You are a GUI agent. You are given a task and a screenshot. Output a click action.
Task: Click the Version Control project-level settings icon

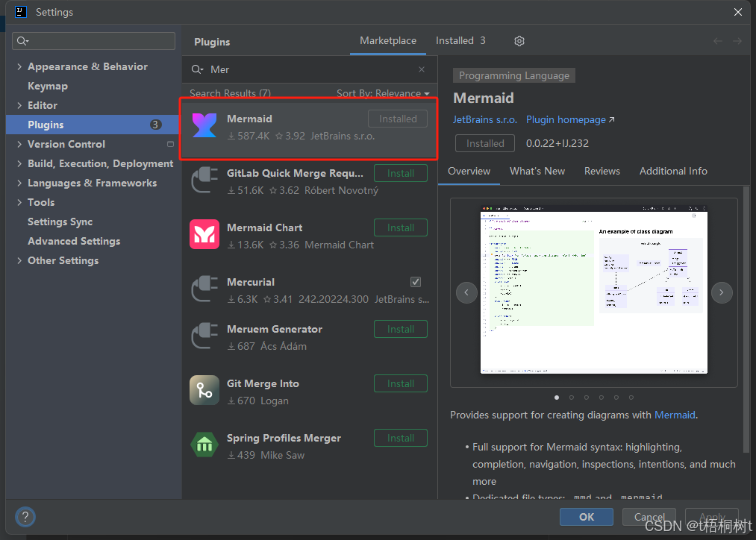[170, 144]
